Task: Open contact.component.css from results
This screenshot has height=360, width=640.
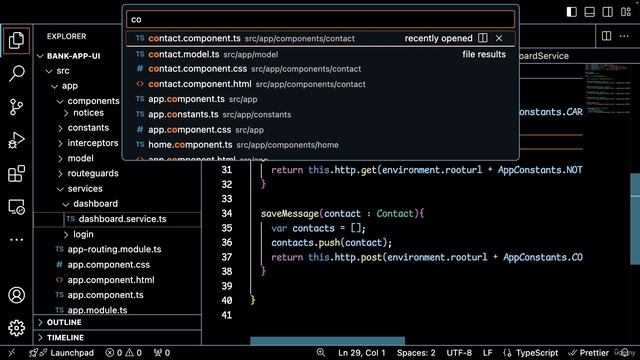Action: click(x=320, y=69)
